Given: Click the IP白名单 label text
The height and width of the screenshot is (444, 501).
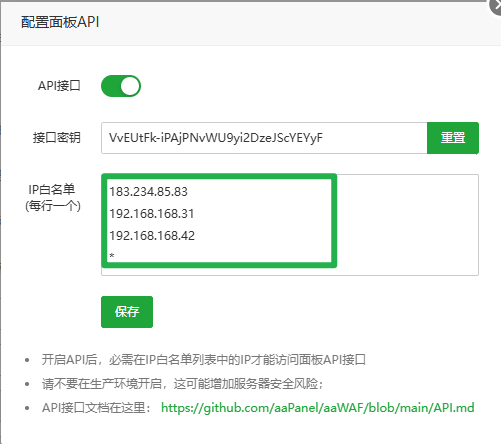Looking at the screenshot, I should [x=52, y=190].
